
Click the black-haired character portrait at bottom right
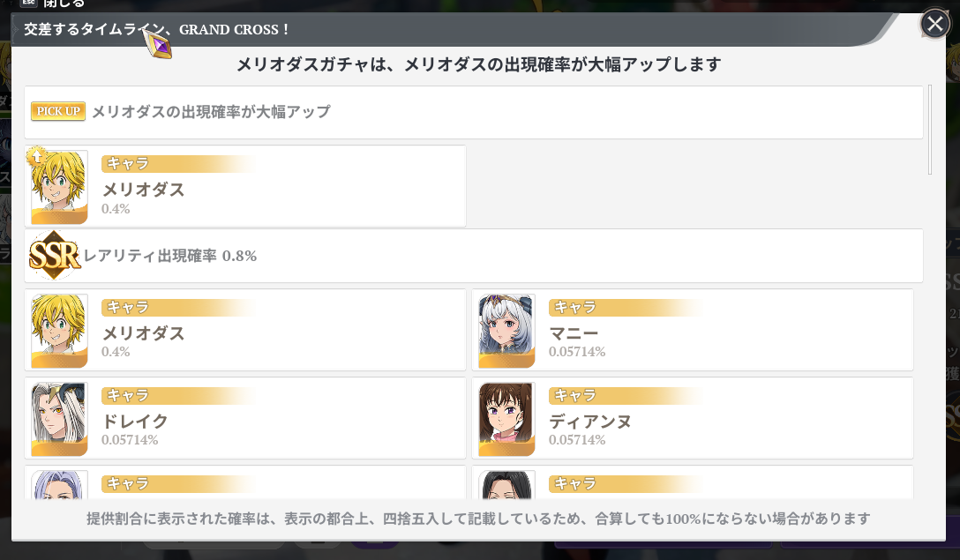point(506,487)
